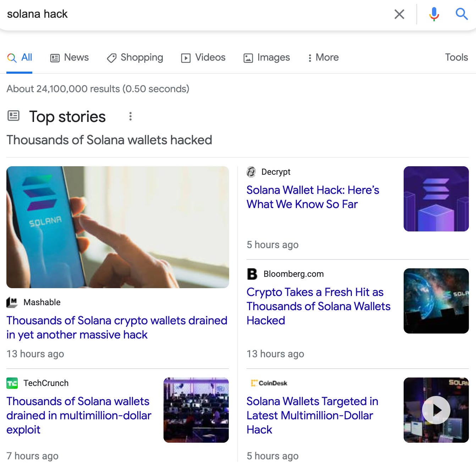Click the Decrypt publisher logo icon
This screenshot has width=476, height=470.
pyautogui.click(x=251, y=172)
